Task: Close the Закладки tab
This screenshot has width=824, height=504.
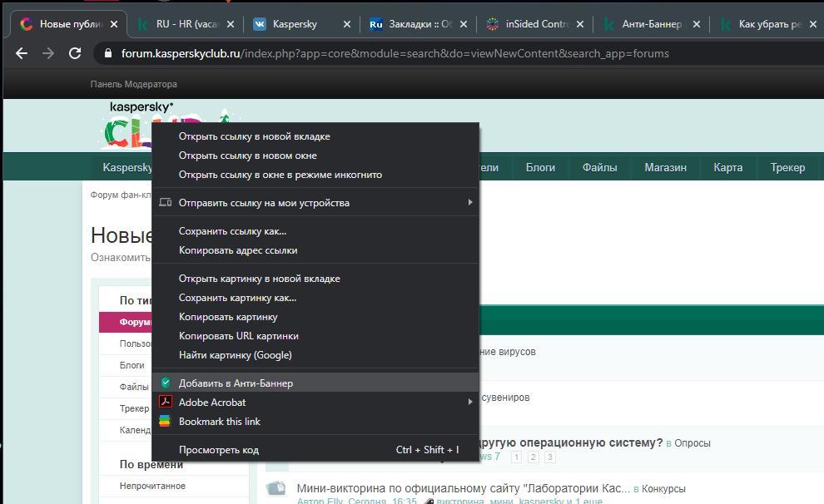Action: (464, 24)
